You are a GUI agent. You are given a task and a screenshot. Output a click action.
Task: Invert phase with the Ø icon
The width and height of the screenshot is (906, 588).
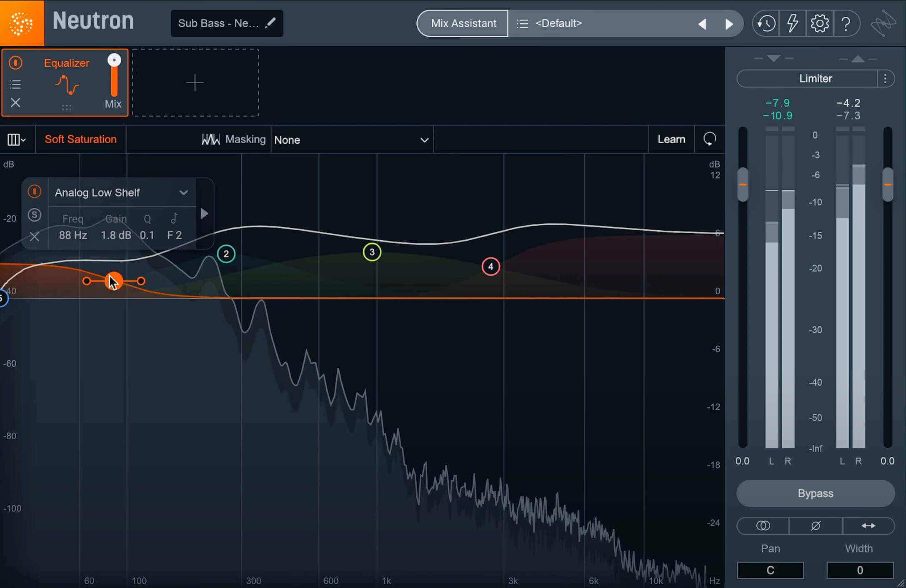click(x=816, y=526)
